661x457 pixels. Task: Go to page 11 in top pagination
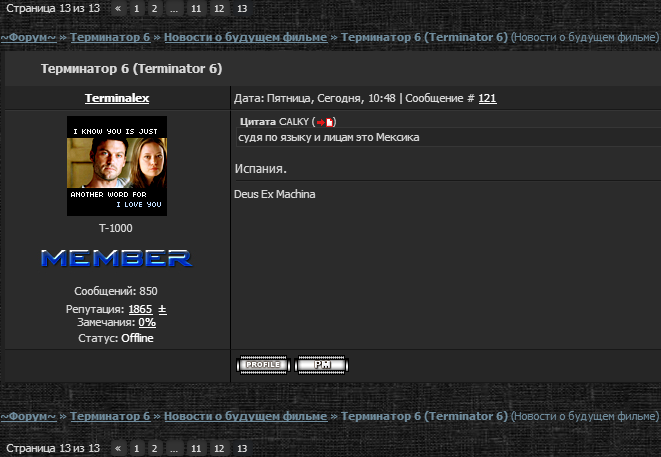point(196,8)
